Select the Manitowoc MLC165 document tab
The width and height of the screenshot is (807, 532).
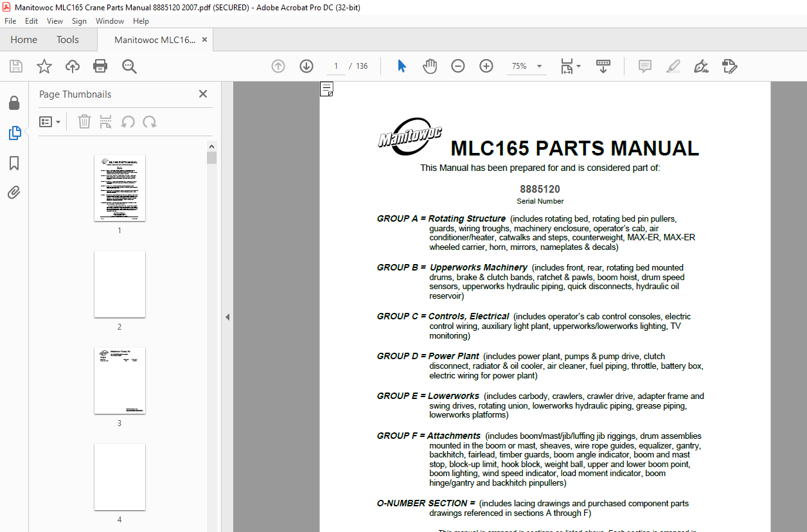(155, 40)
